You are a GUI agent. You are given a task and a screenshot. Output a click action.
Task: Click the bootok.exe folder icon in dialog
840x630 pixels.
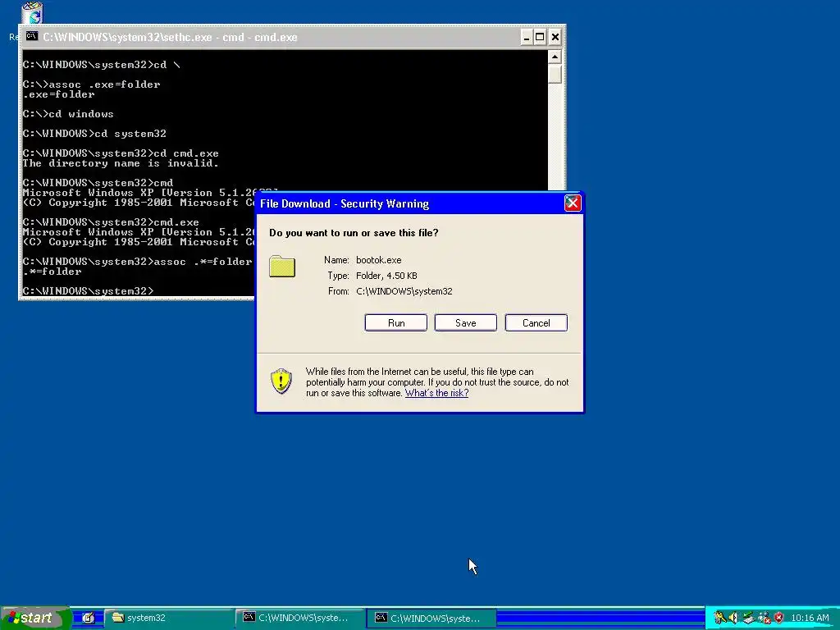pyautogui.click(x=282, y=267)
